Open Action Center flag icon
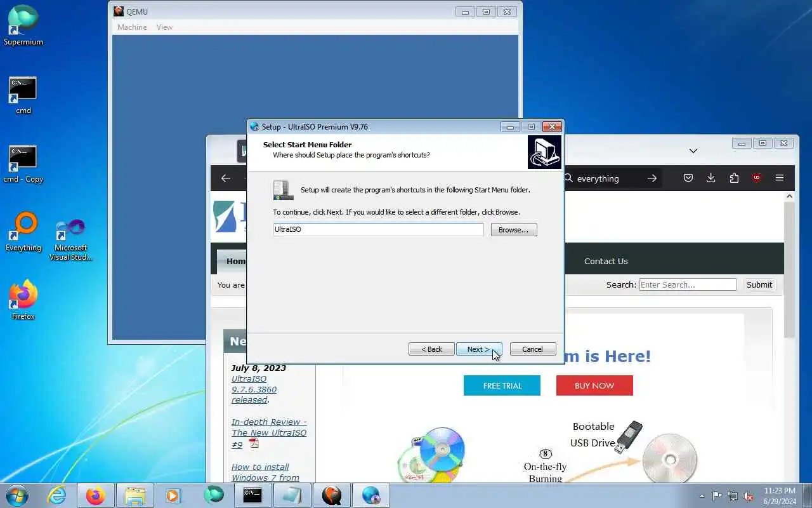Screen dimensions: 812x508 [717, 496]
